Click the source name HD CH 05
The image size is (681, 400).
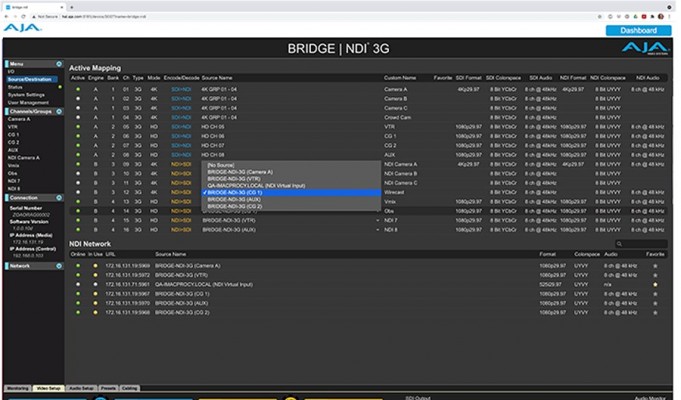213,127
